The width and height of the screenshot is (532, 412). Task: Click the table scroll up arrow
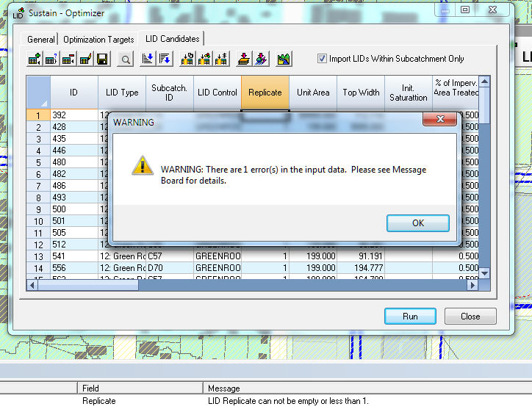point(484,82)
